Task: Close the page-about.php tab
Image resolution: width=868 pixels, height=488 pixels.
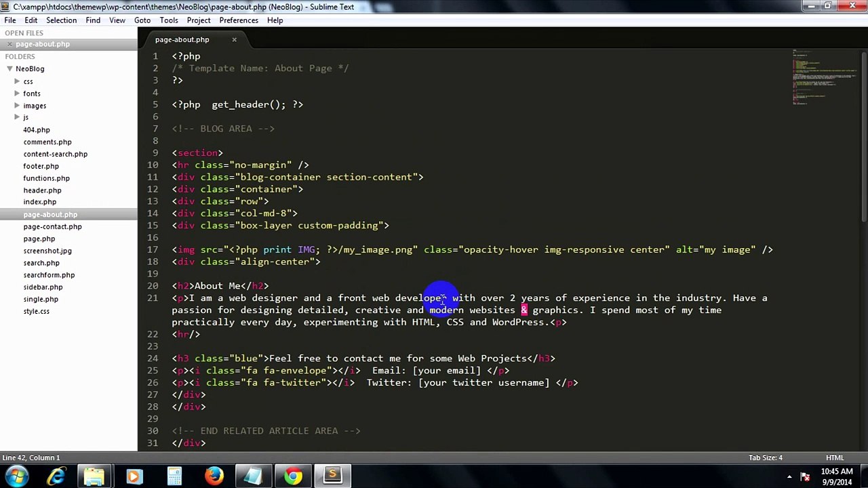Action: click(x=235, y=39)
